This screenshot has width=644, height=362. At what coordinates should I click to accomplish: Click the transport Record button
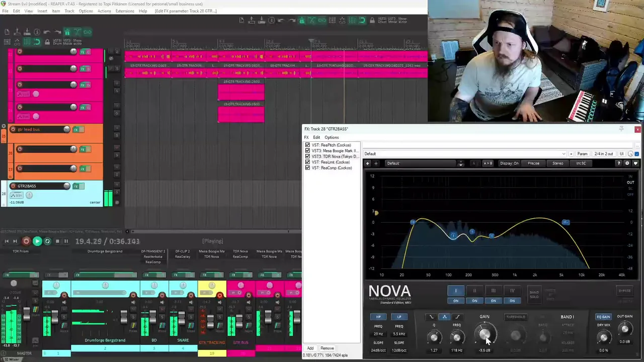[26, 241]
